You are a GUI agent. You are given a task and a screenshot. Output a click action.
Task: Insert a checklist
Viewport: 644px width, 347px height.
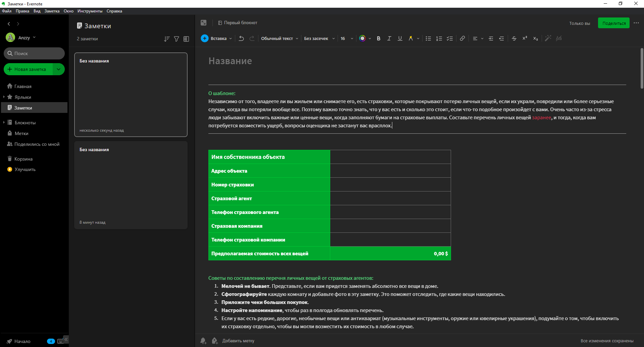click(x=450, y=38)
